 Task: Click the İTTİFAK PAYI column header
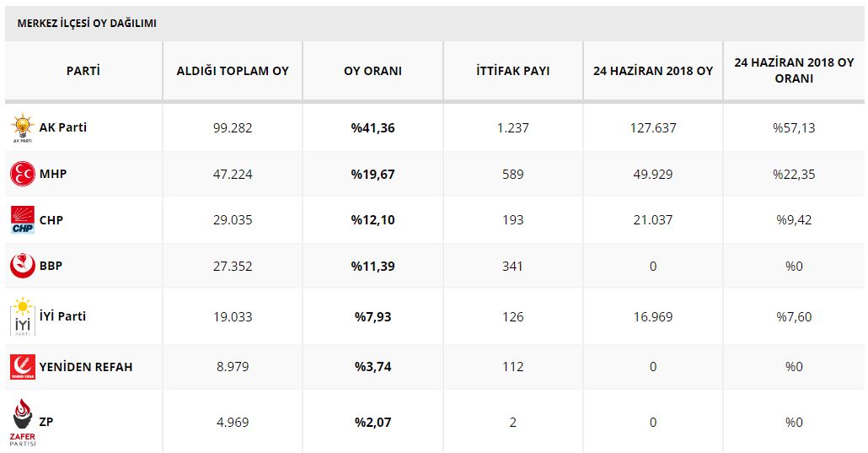[512, 71]
